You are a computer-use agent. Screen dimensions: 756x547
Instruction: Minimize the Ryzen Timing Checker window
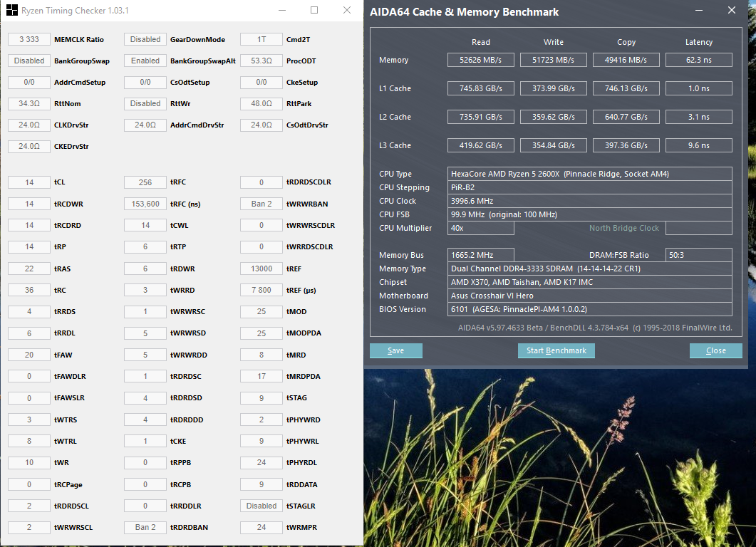(282, 10)
